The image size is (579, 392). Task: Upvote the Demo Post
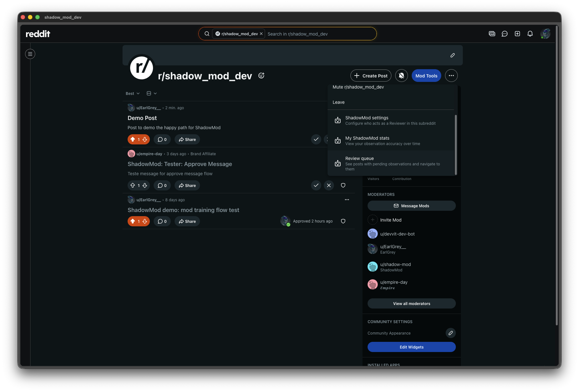click(133, 139)
